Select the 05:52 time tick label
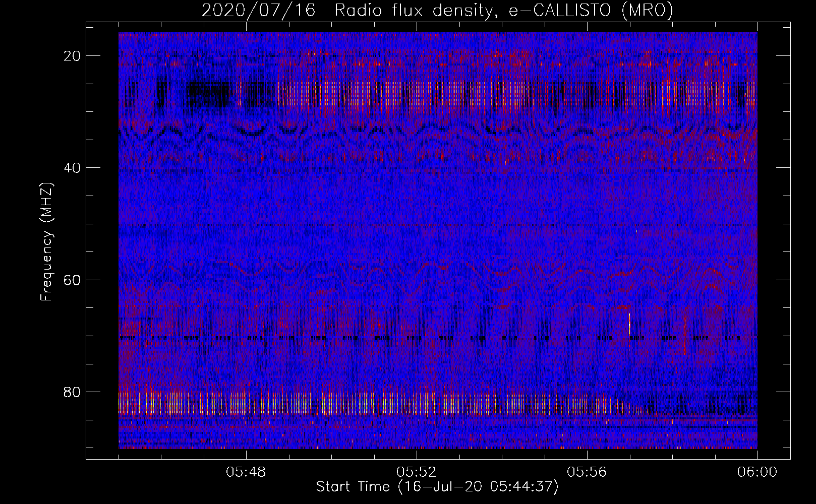This screenshot has height=504, width=816. (417, 472)
